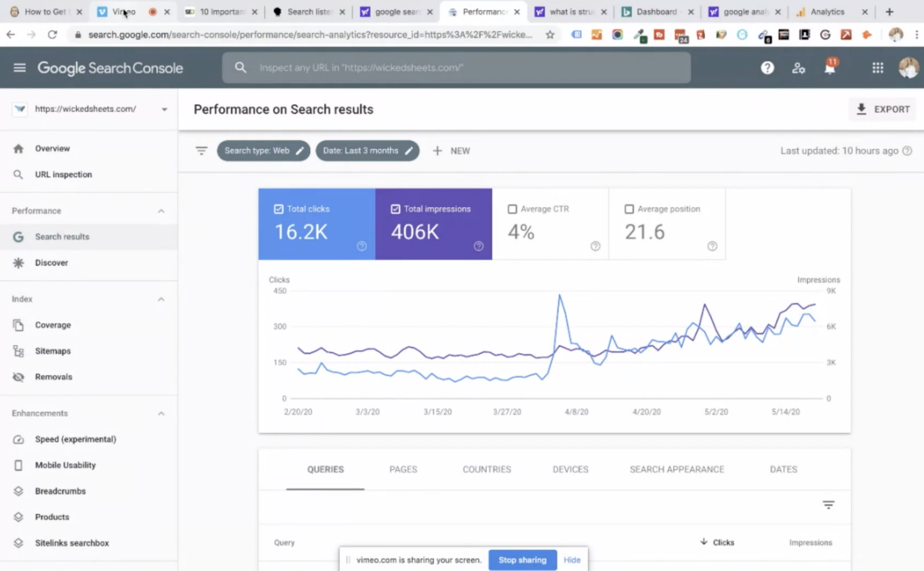
Task: Open the Date last 3 months filter
Action: click(x=367, y=150)
